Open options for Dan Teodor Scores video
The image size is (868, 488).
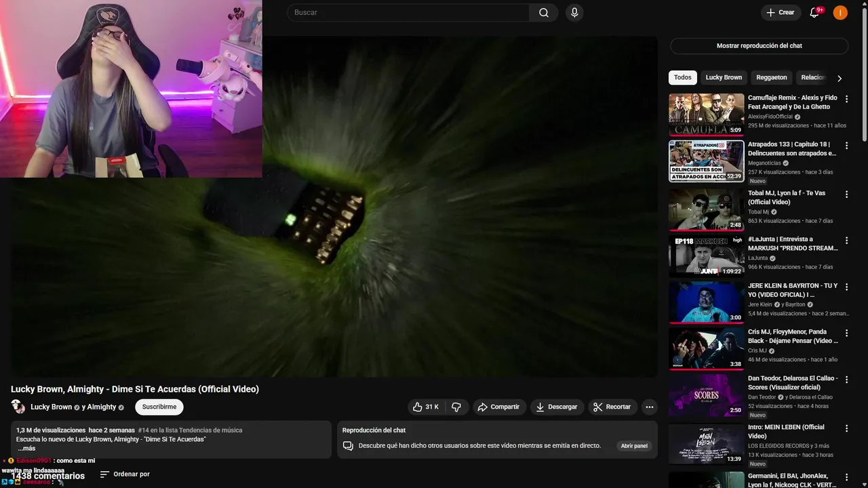(846, 380)
